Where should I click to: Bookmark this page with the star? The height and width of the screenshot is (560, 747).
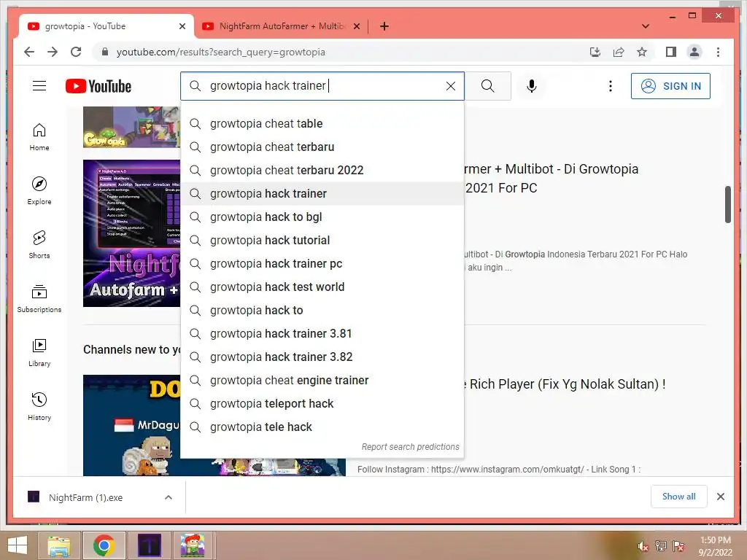[642, 52]
